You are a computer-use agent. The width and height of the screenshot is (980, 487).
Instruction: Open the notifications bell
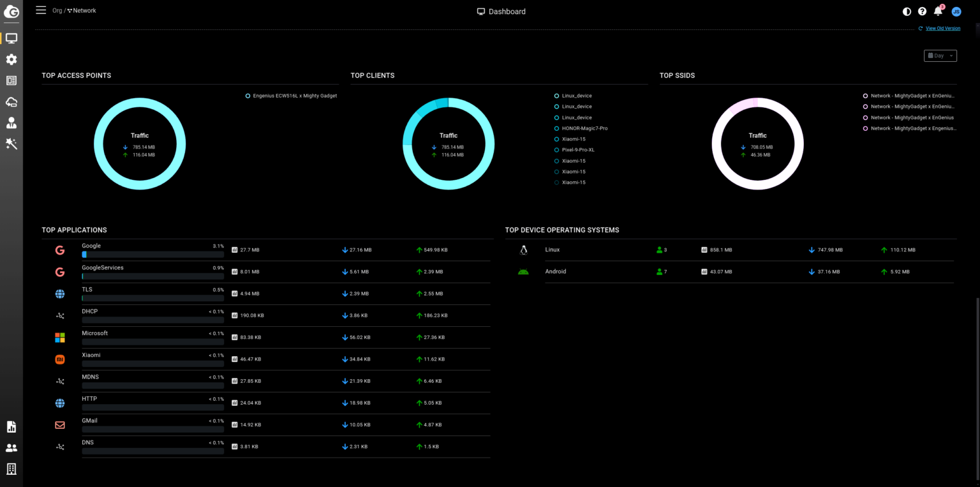tap(938, 11)
